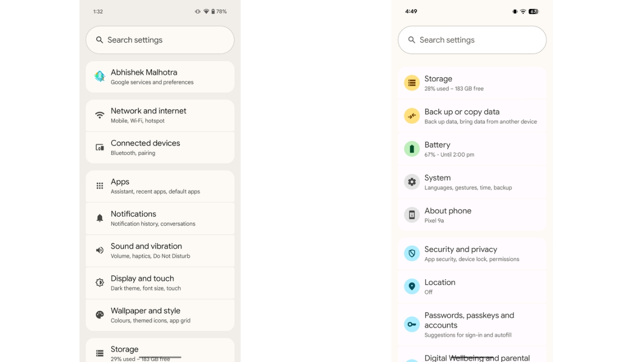Tap the Notifications bell icon
The image size is (644, 362).
[x=100, y=218]
